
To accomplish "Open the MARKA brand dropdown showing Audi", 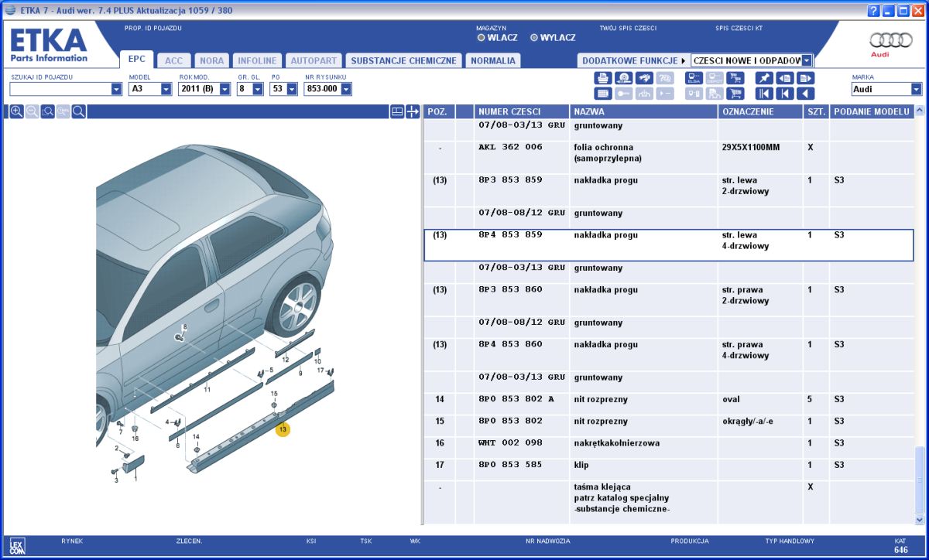I will point(917,89).
